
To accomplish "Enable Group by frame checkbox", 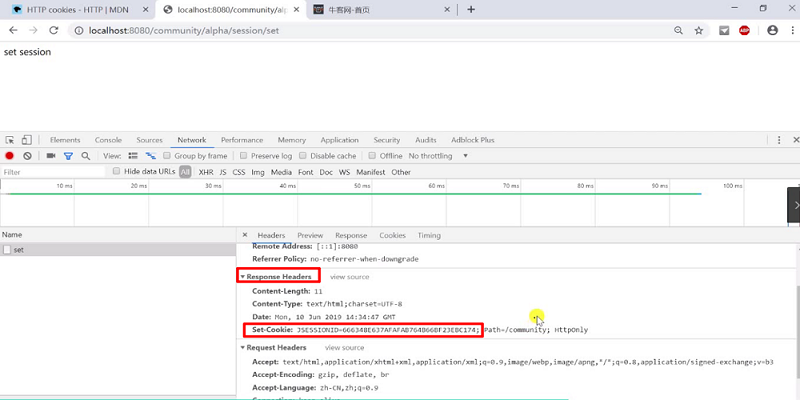I will (166, 156).
